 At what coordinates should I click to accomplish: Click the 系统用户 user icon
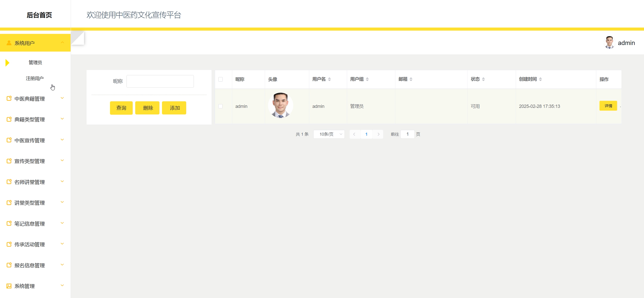tap(9, 43)
